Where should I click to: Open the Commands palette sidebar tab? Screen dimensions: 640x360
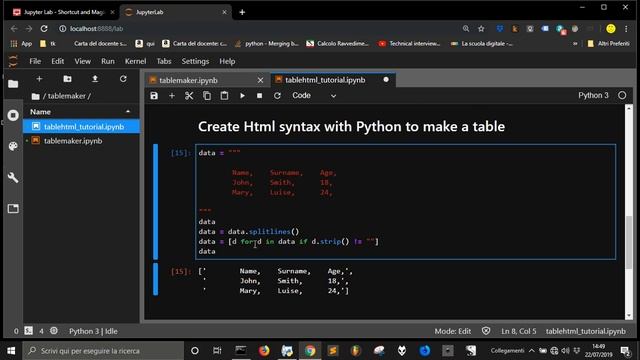[13, 146]
